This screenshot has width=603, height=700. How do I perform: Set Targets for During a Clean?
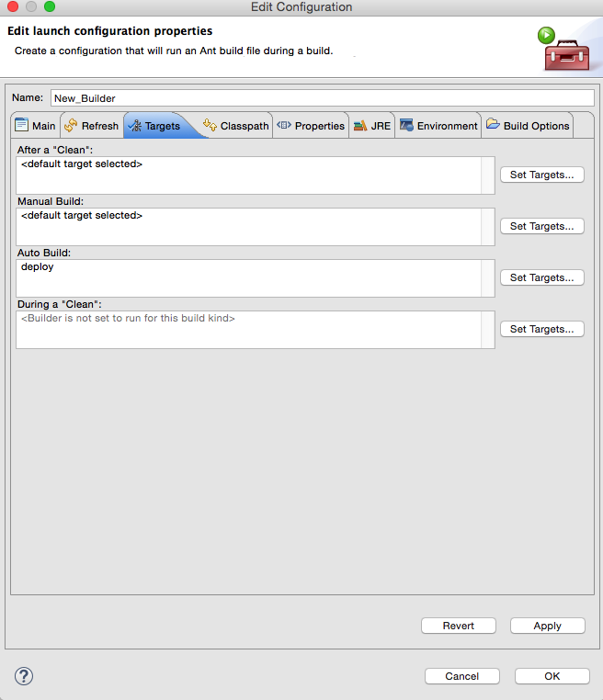click(541, 329)
